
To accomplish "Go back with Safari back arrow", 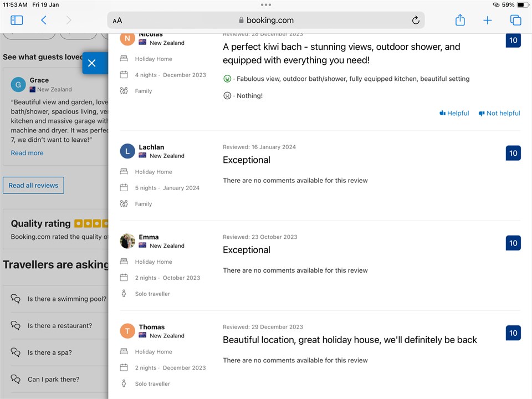I will [x=44, y=21].
